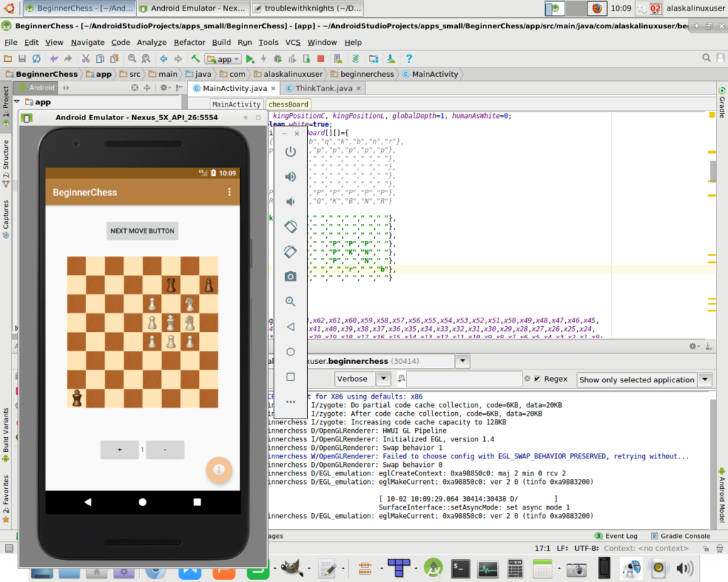Toggle the Regex checkbox in Logcat
Viewport: 728px width, 582px height.
pyautogui.click(x=537, y=379)
